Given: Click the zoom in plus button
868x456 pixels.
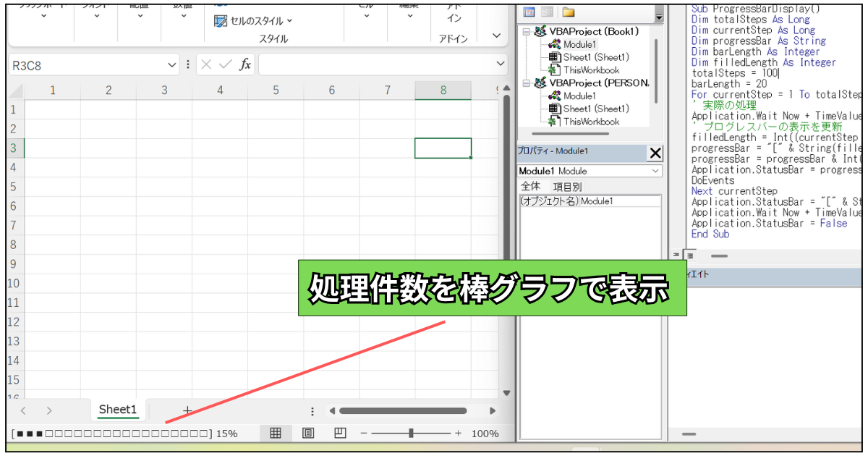Looking at the screenshot, I should 458,433.
